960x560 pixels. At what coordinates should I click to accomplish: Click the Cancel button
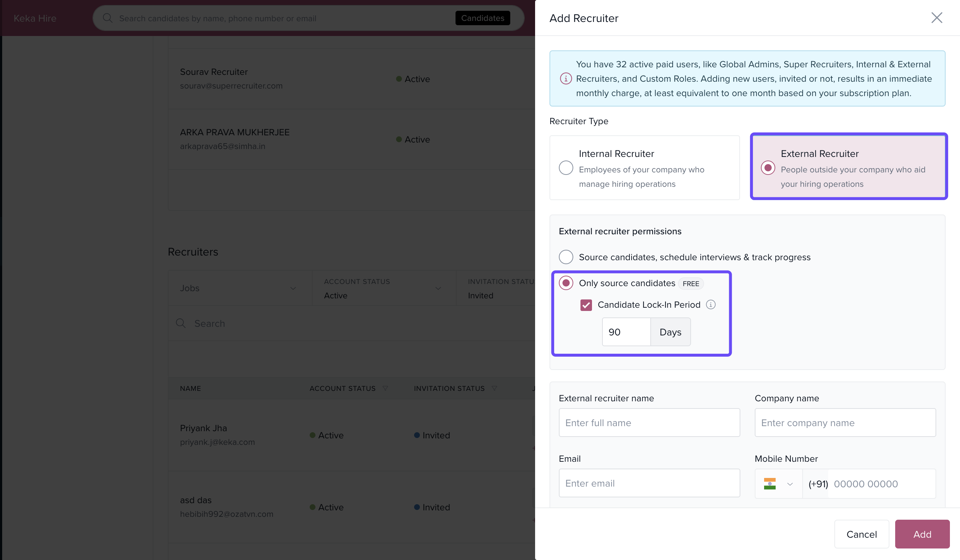click(x=861, y=534)
